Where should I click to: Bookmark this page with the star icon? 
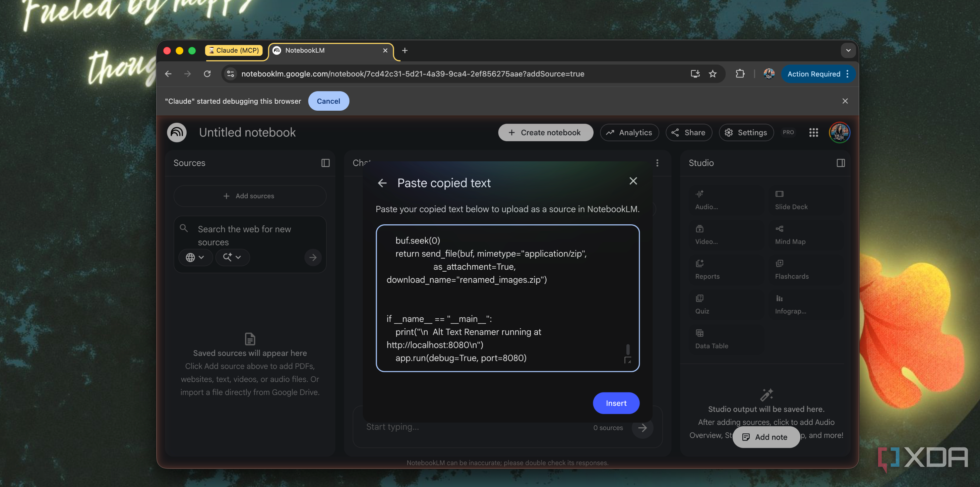(713, 74)
